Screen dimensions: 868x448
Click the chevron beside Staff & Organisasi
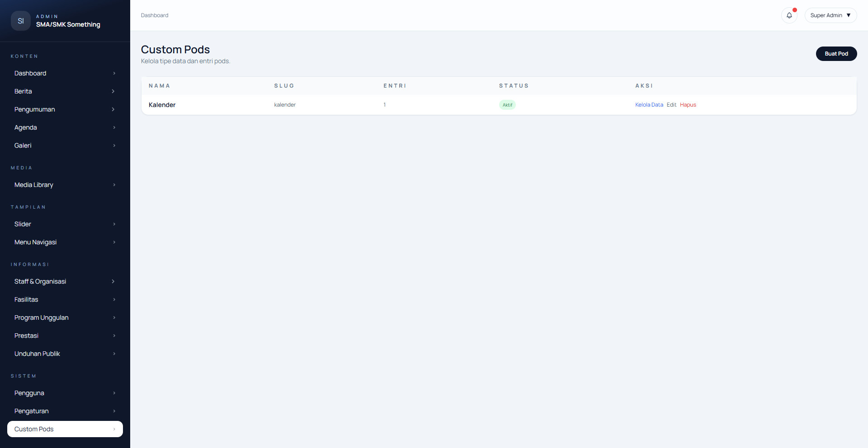113,281
